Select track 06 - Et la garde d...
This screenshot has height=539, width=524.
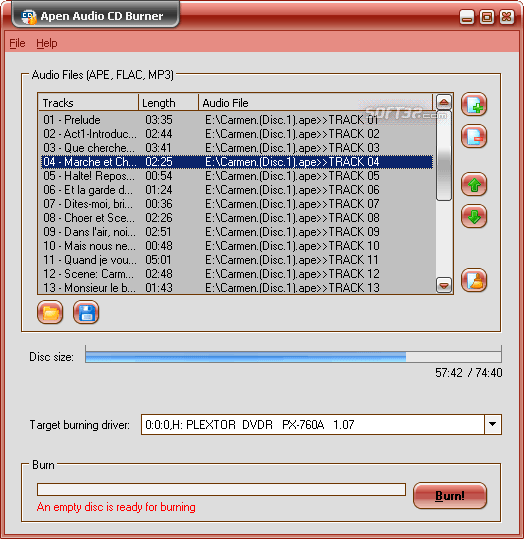point(237,190)
